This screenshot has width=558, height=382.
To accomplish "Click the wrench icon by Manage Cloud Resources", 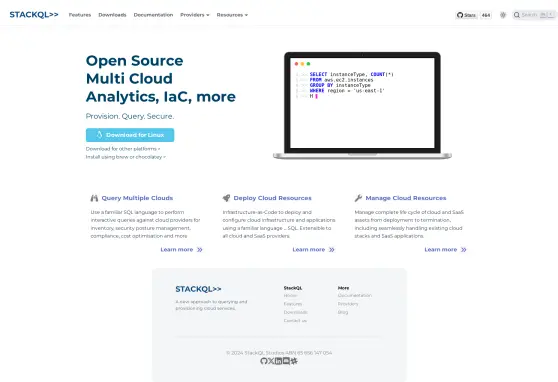I will (358, 198).
